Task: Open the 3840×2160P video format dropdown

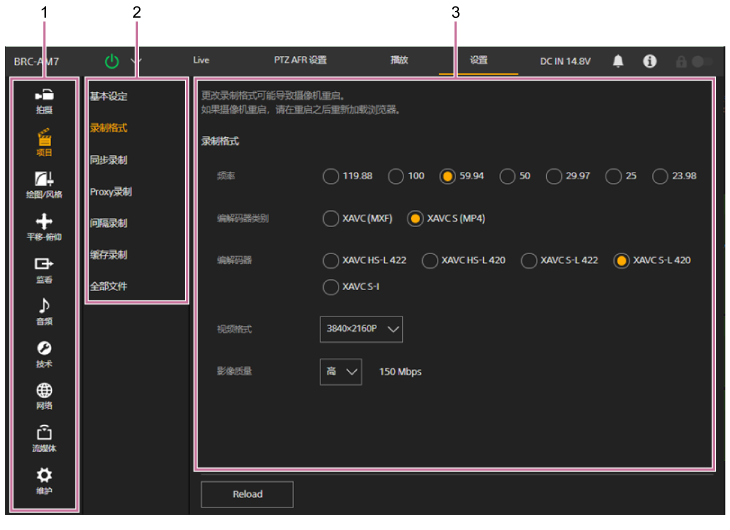Action: pos(361,328)
